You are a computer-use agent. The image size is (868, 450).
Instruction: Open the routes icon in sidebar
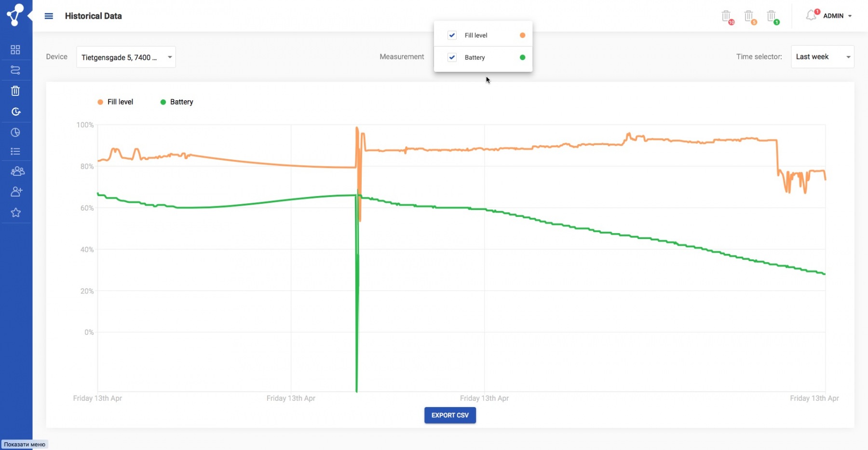(x=15, y=70)
